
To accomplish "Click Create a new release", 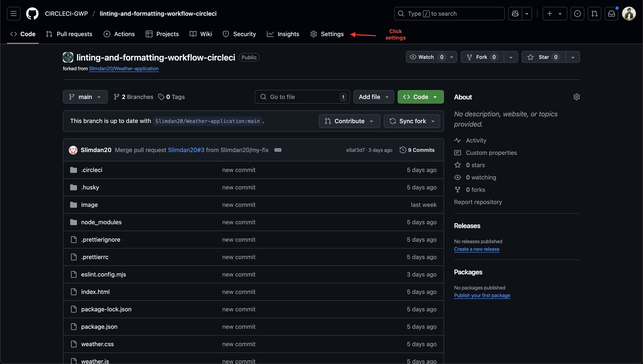I will tap(477, 249).
